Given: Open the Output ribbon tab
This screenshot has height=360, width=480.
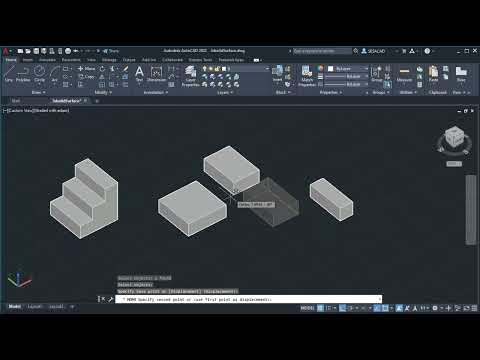Looking at the screenshot, I should (129, 60).
